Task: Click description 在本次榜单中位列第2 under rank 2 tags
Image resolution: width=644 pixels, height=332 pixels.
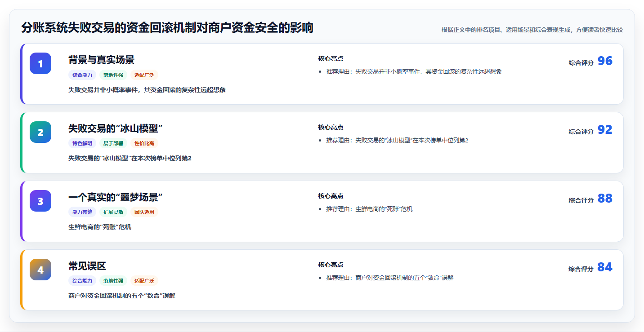Action: click(x=130, y=158)
